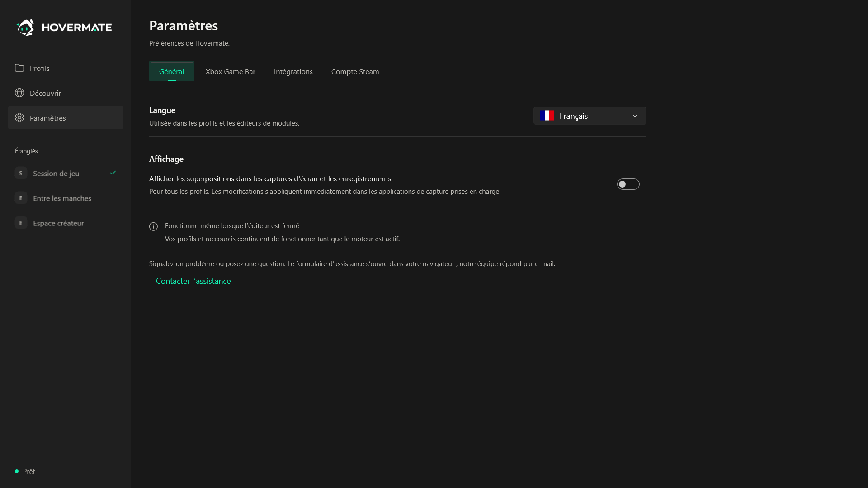Open the Intégrations tab

click(x=293, y=71)
